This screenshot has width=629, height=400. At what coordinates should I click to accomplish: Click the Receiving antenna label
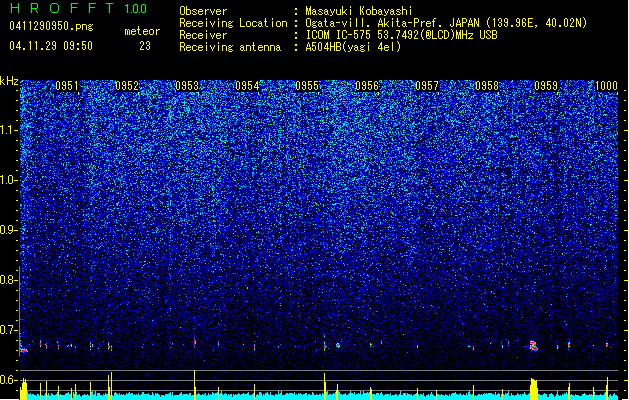pos(230,47)
